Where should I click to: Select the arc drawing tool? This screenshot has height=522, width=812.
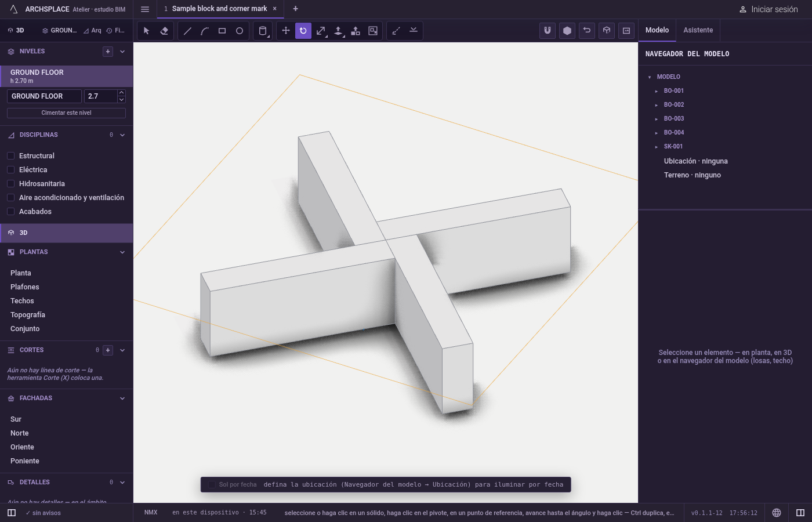coord(205,31)
